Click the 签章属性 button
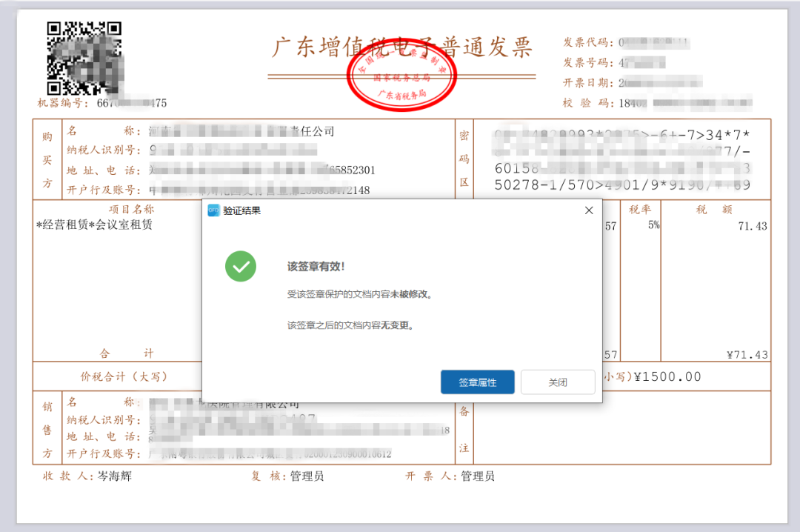 [477, 382]
